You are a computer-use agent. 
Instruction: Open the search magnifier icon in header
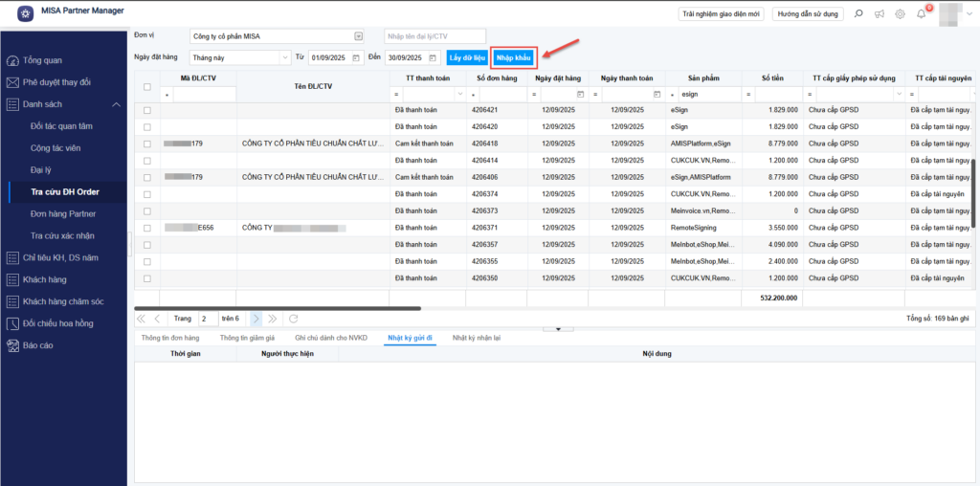click(858, 13)
